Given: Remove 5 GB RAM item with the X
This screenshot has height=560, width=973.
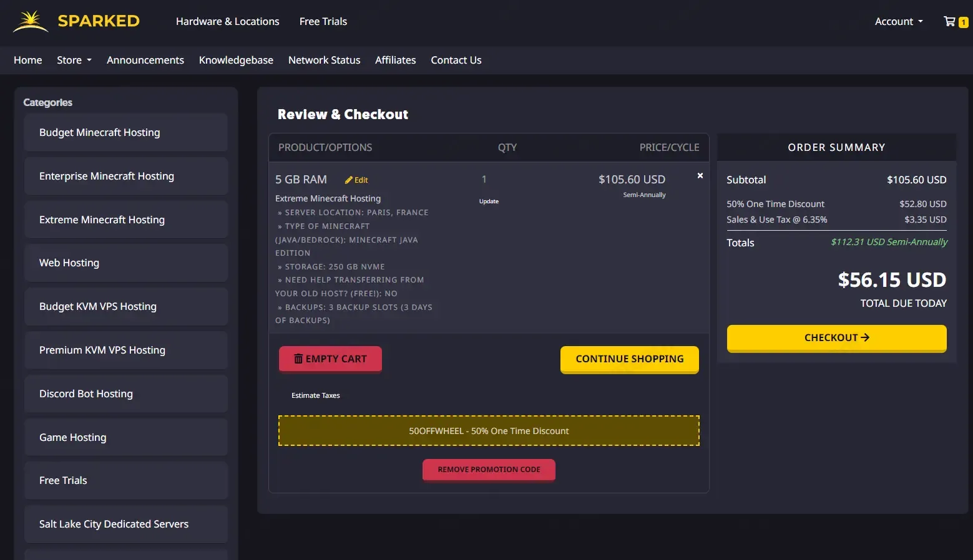Looking at the screenshot, I should click(700, 176).
